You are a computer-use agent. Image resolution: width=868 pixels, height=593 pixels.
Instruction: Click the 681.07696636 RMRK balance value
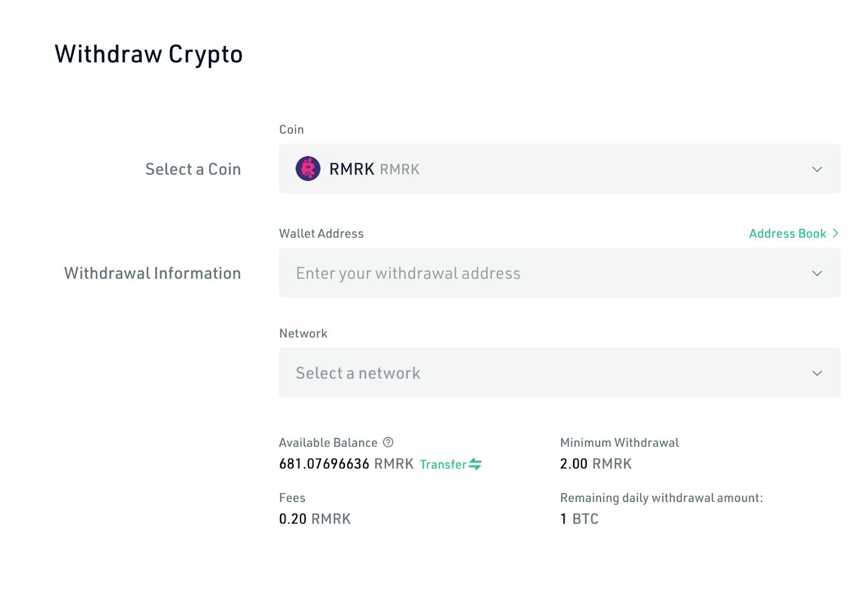[346, 464]
